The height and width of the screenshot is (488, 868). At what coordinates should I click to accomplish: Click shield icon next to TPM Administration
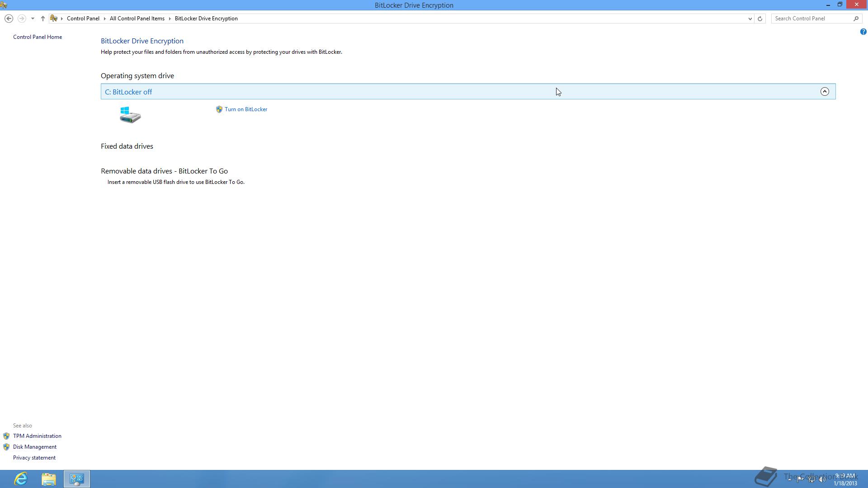point(6,436)
